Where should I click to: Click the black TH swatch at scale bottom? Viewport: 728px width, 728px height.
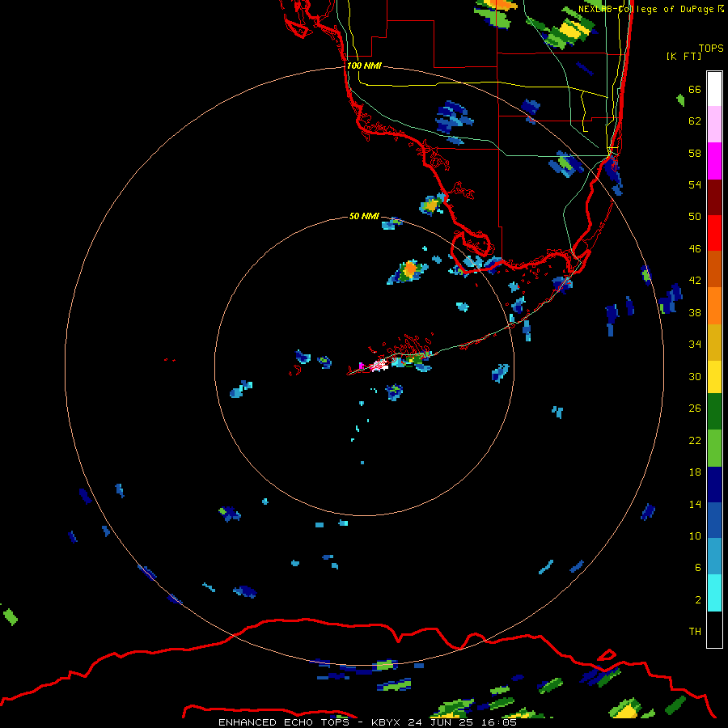[714, 629]
